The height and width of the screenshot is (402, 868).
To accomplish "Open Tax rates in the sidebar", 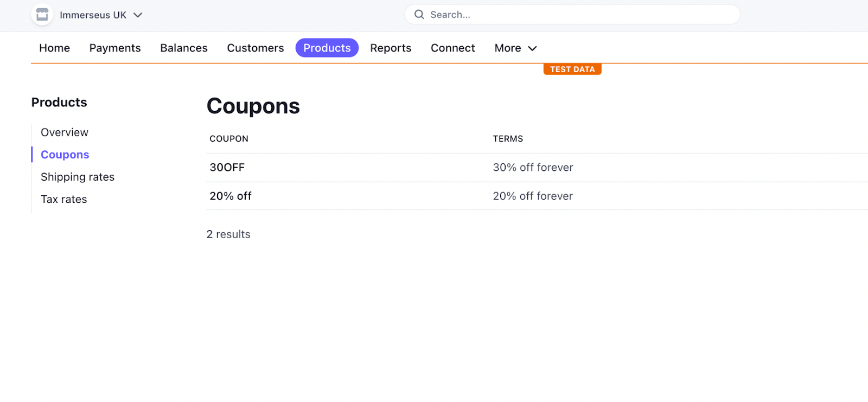I will [64, 199].
